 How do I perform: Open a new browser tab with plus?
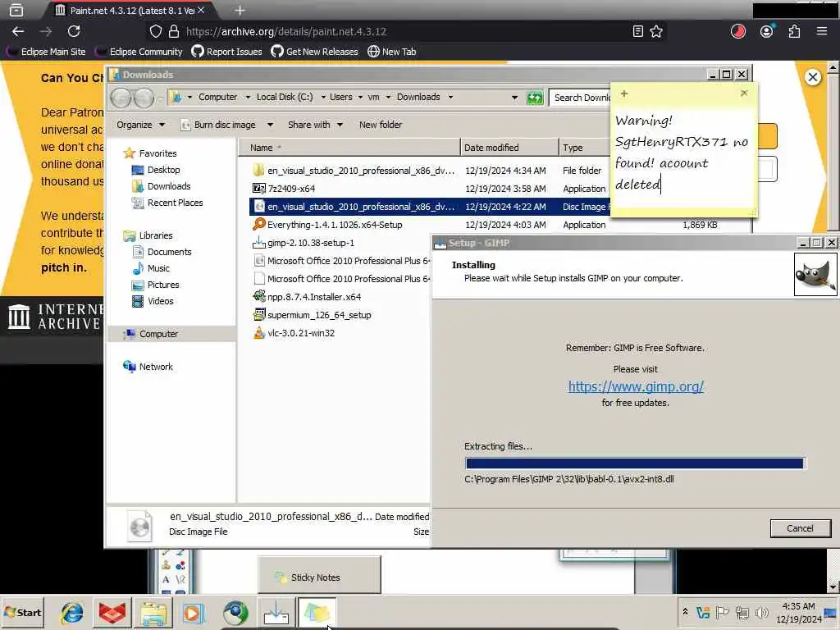[240, 10]
